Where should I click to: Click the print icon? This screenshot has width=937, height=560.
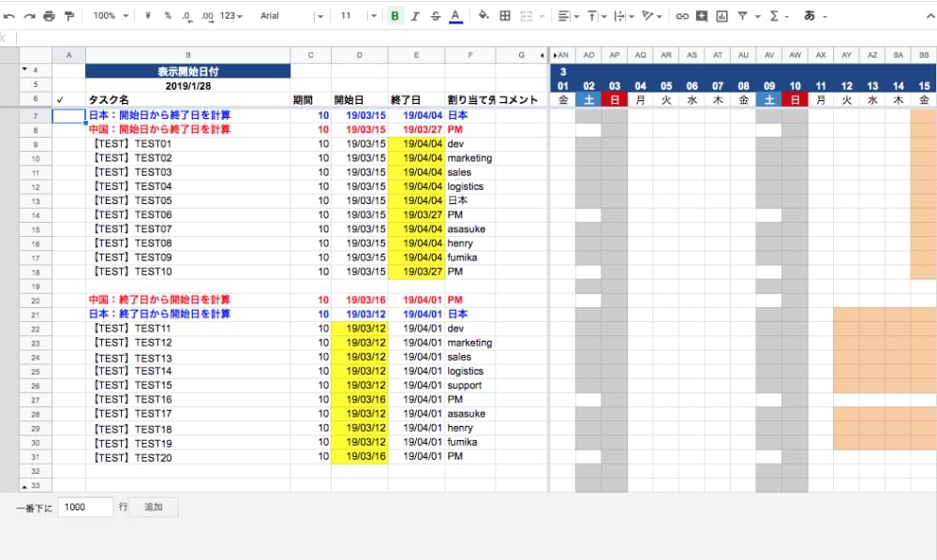tap(49, 16)
